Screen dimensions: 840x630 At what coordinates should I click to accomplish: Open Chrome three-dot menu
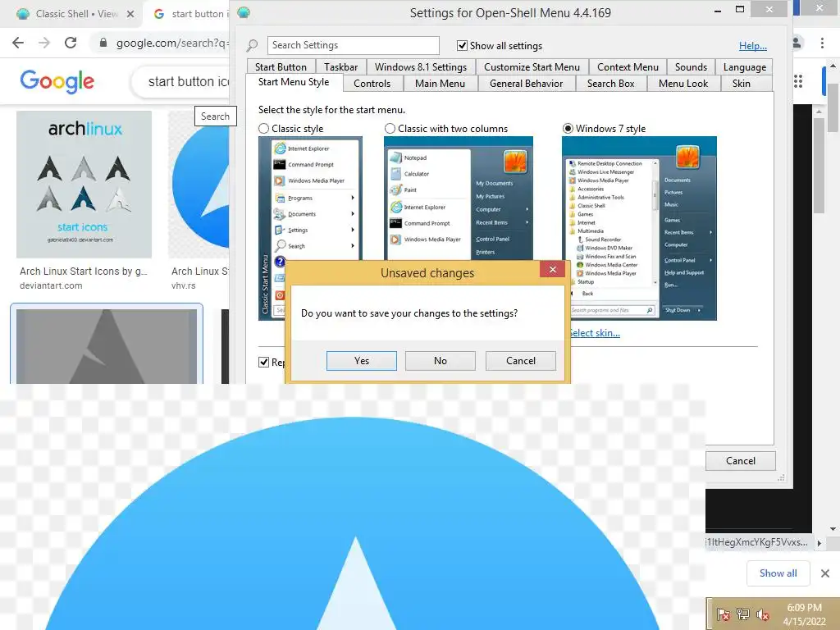[x=822, y=43]
